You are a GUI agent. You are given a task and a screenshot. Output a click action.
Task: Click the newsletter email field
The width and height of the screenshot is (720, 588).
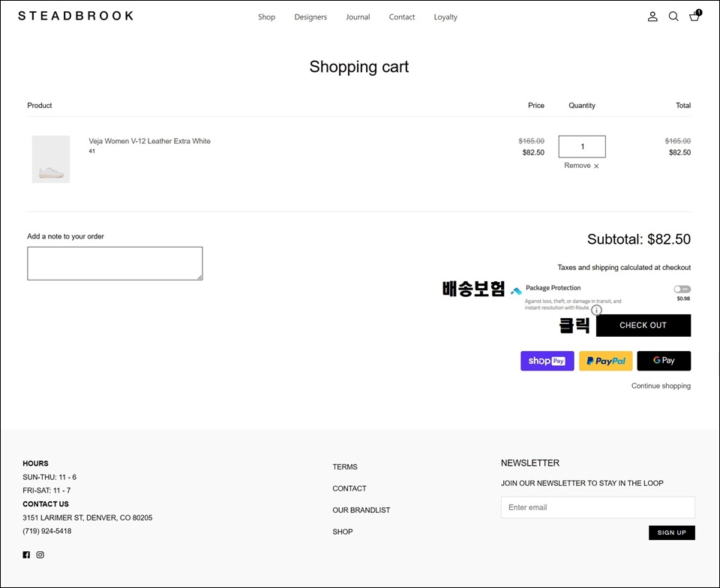(598, 507)
